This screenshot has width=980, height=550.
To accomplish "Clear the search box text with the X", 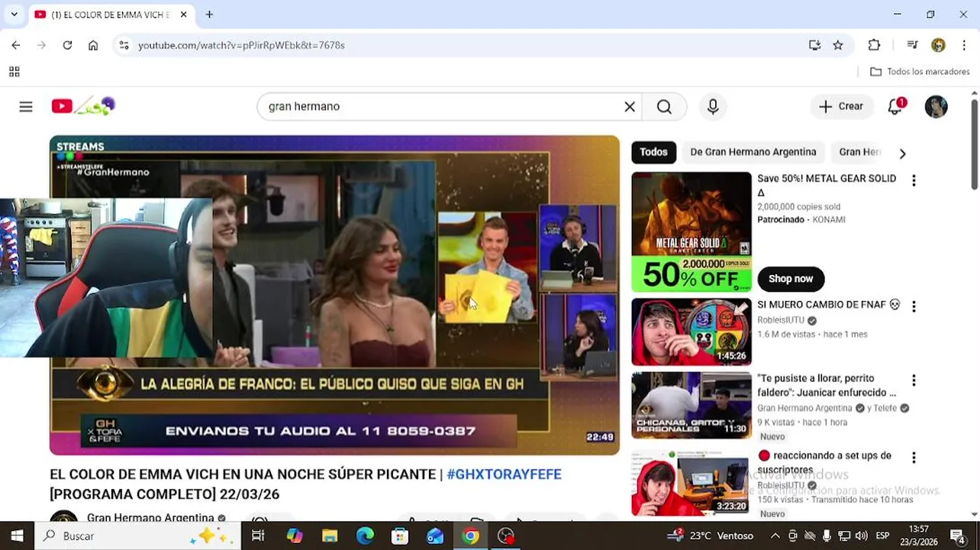I will [630, 107].
